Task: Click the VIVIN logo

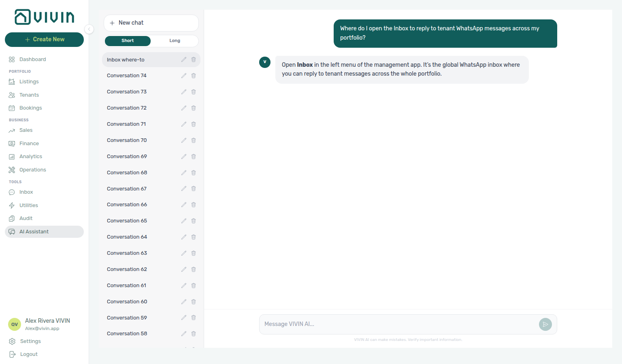Action: click(x=44, y=17)
